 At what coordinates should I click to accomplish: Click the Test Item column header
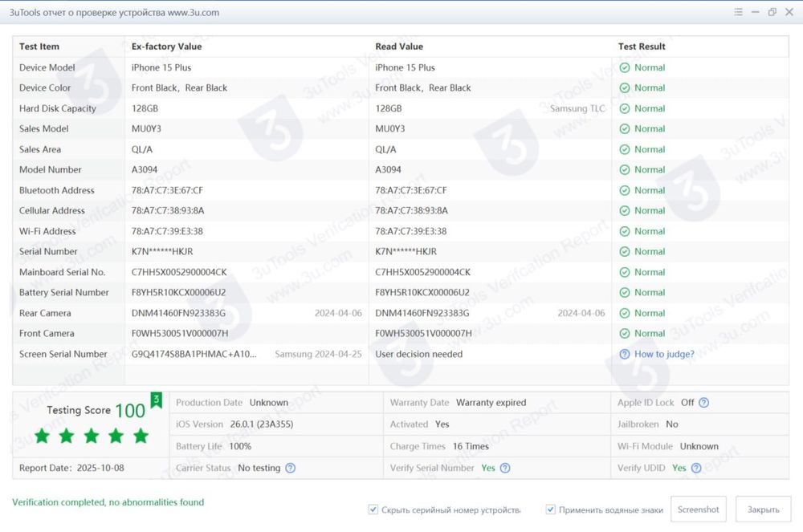[x=39, y=47]
